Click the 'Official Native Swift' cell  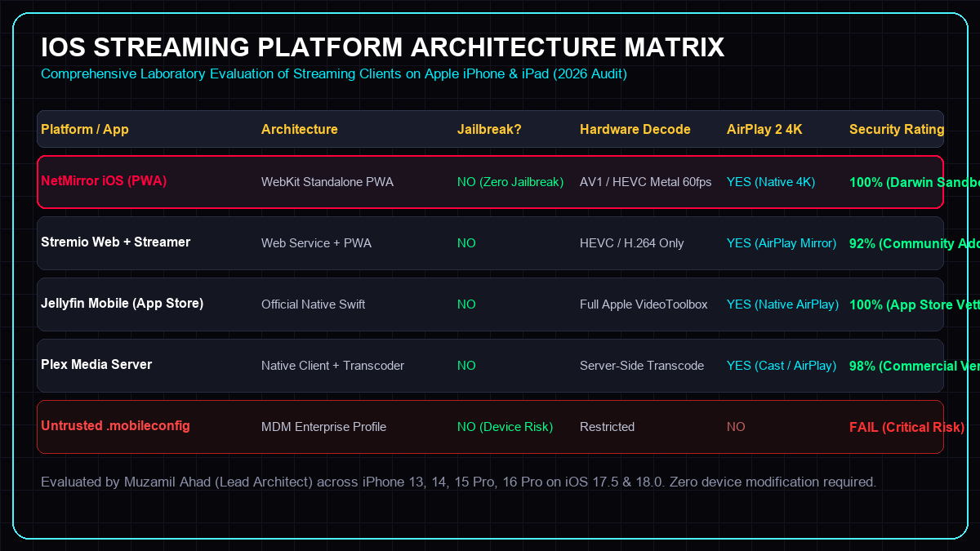[x=314, y=304]
